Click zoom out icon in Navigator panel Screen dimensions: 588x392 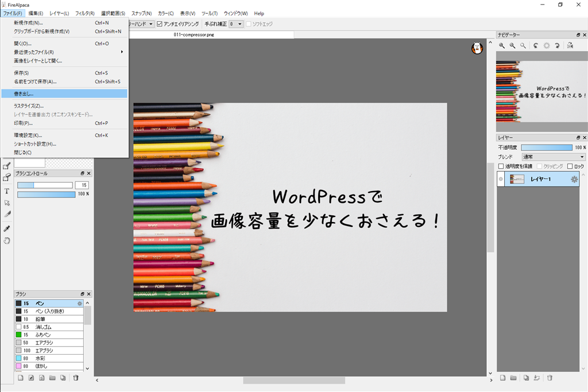tap(512, 46)
